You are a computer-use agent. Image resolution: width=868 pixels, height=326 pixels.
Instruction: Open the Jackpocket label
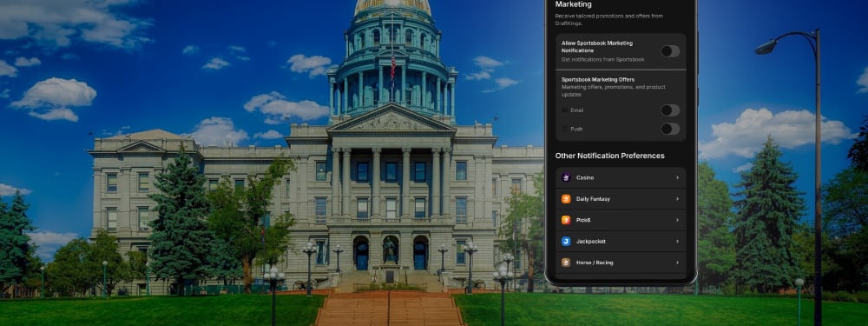pos(590,241)
